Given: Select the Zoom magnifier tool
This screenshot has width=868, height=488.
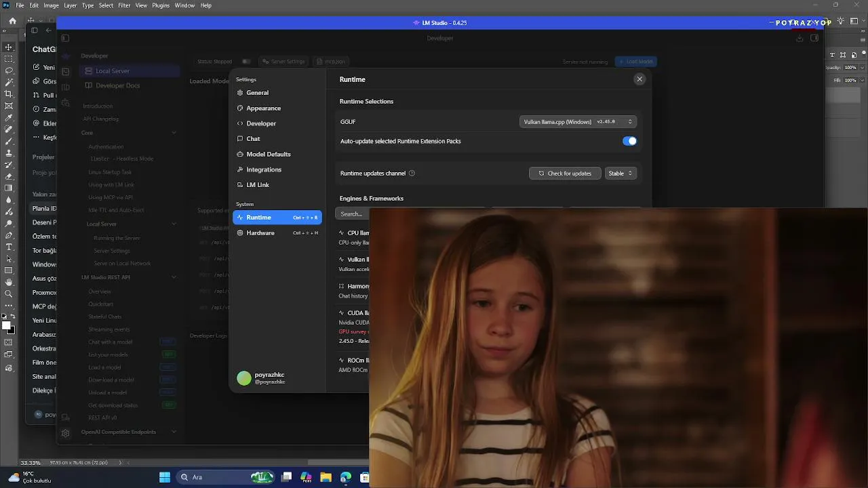Looking at the screenshot, I should pos(9,293).
